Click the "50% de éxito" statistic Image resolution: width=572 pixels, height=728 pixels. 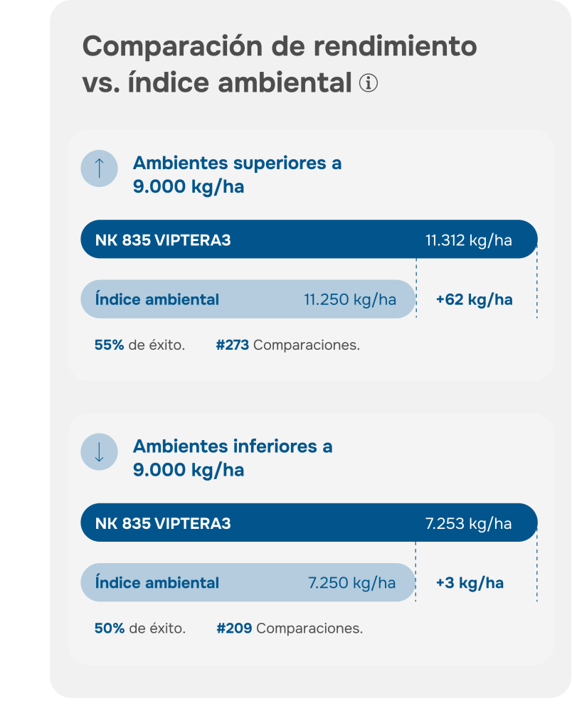coord(139,628)
